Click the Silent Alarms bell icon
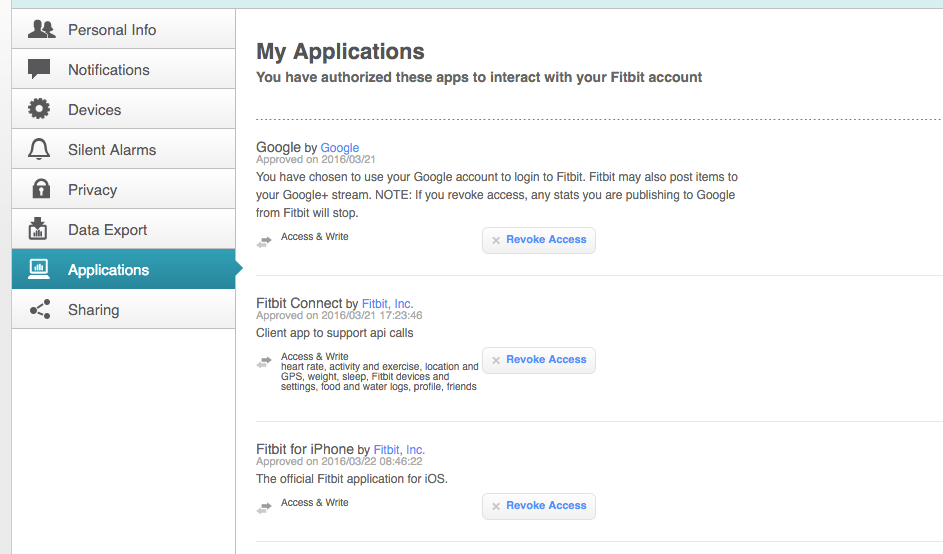Viewport: 943px width, 554px height. pyautogui.click(x=39, y=149)
